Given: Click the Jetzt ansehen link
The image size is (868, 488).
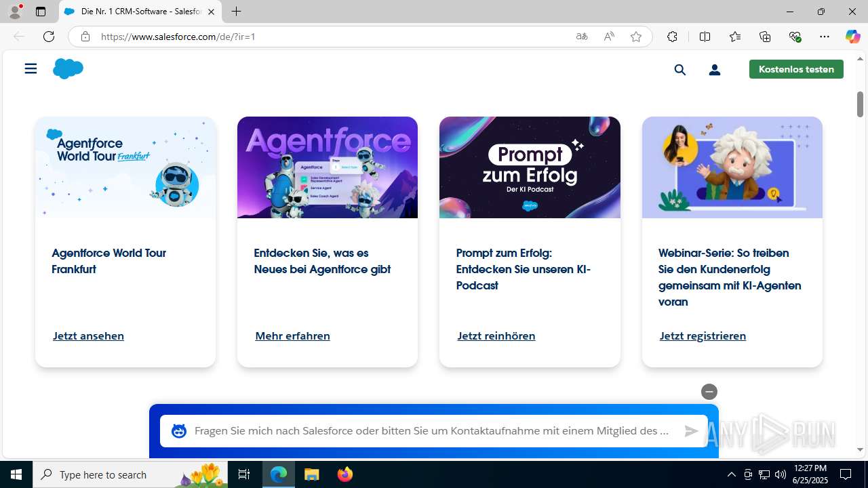Looking at the screenshot, I should [88, 335].
